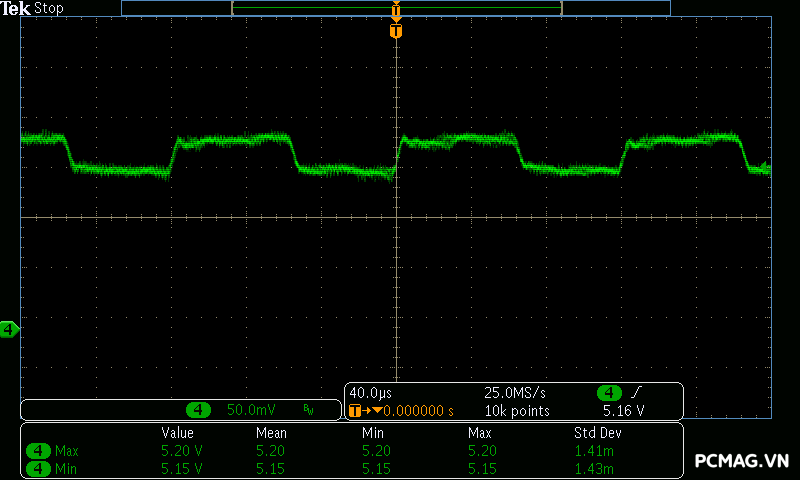Click the channel 4 Min measurement badge

pos(38,467)
